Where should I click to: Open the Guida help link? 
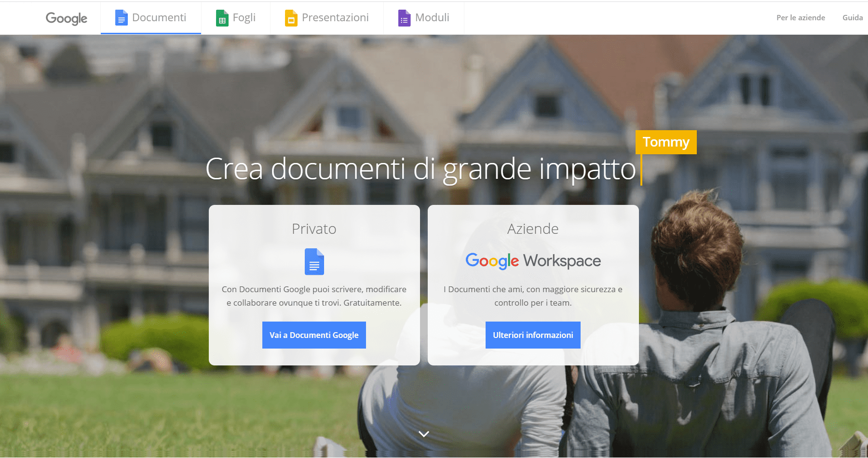pos(853,18)
